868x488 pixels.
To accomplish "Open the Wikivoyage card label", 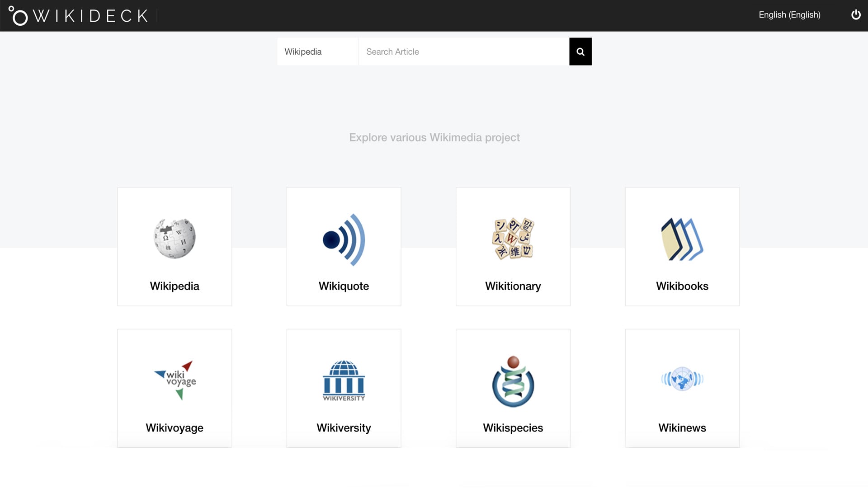I will click(175, 428).
